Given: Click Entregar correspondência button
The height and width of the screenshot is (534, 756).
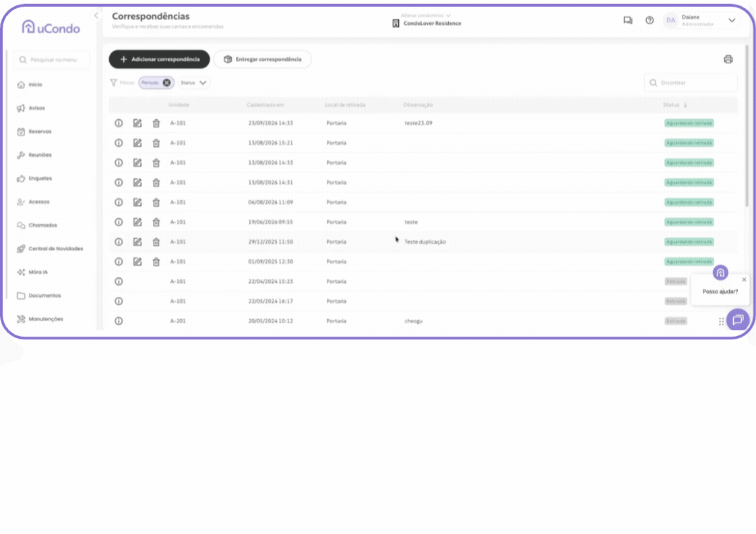Looking at the screenshot, I should pos(262,59).
